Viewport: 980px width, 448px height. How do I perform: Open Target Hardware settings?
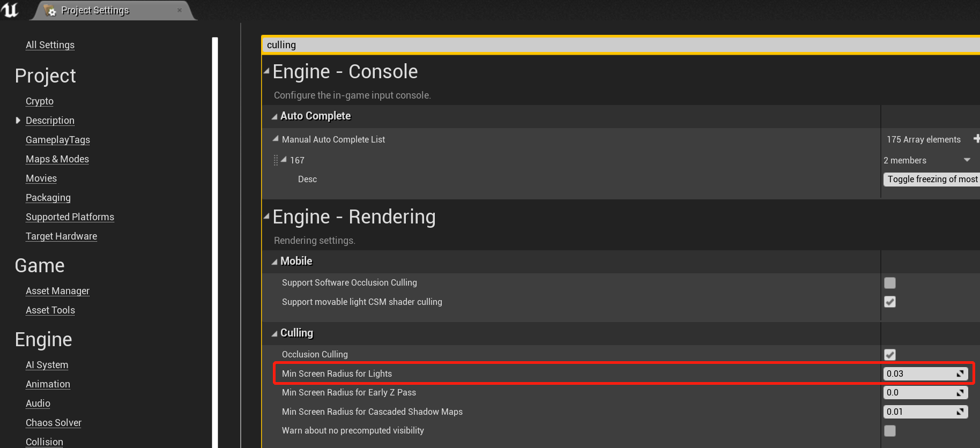click(x=61, y=236)
